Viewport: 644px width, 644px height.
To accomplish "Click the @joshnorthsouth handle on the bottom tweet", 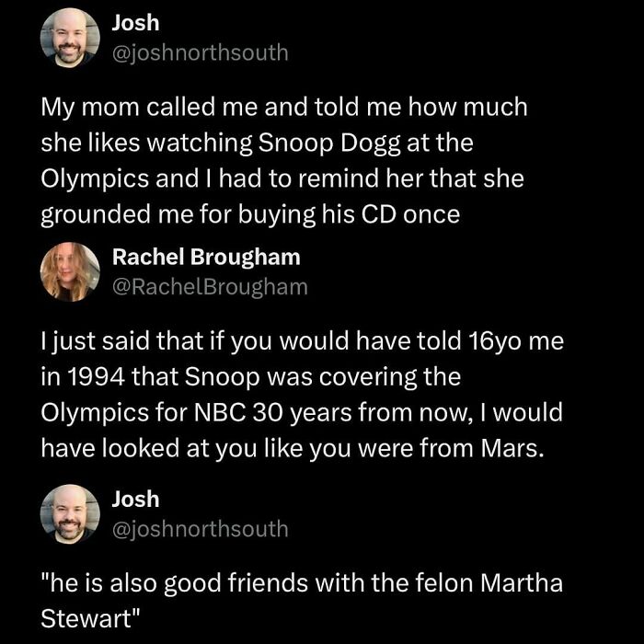I will click(199, 529).
